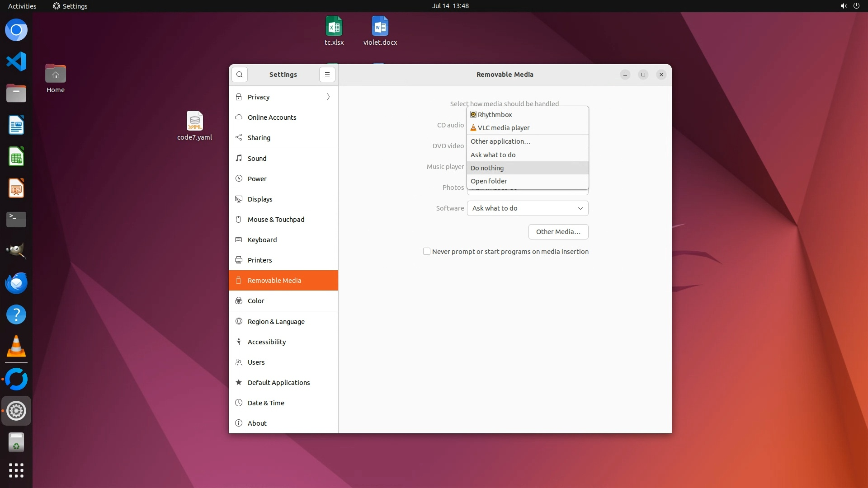Choose Open folder option
Image resolution: width=868 pixels, height=488 pixels.
pyautogui.click(x=489, y=181)
